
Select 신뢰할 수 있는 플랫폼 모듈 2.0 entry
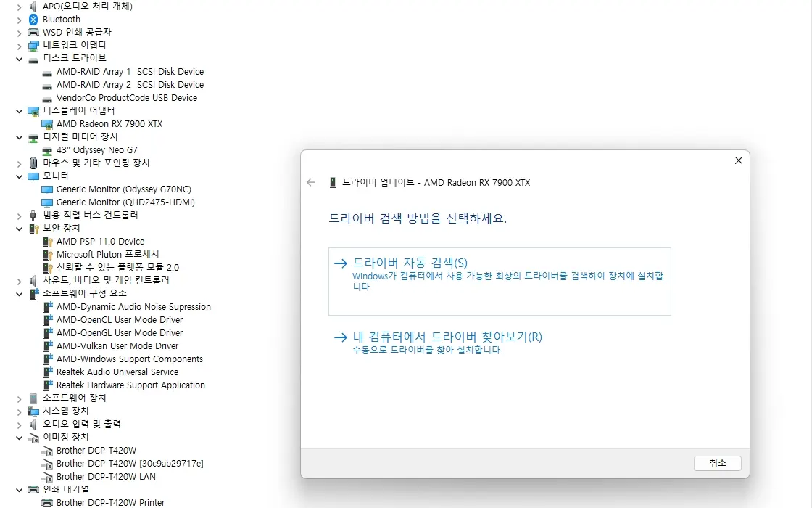pos(117,268)
